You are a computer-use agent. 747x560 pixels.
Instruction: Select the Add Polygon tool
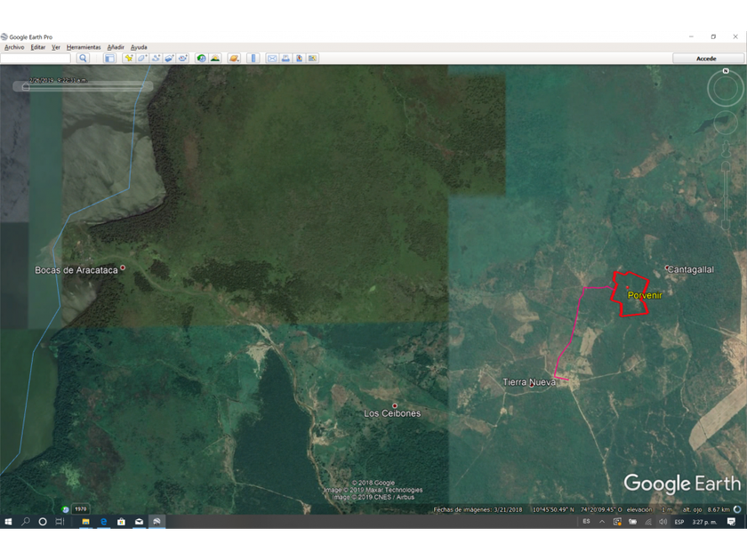pyautogui.click(x=142, y=58)
